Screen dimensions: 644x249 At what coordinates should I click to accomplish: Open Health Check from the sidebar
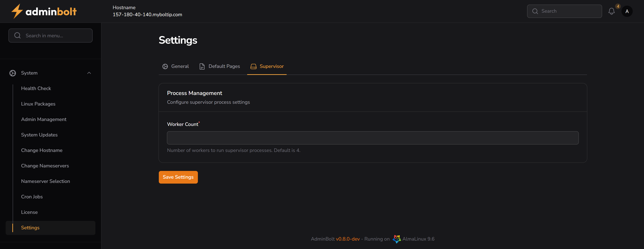click(x=36, y=88)
